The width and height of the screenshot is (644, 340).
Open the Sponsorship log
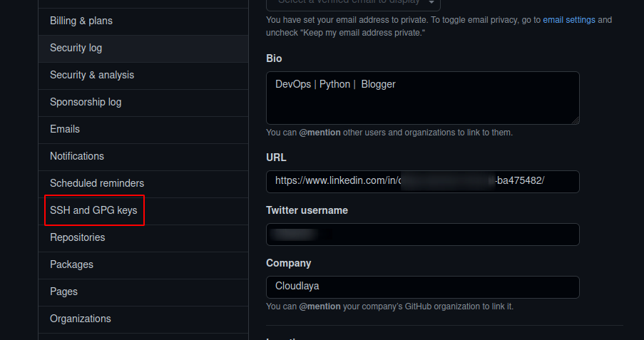(x=143, y=103)
